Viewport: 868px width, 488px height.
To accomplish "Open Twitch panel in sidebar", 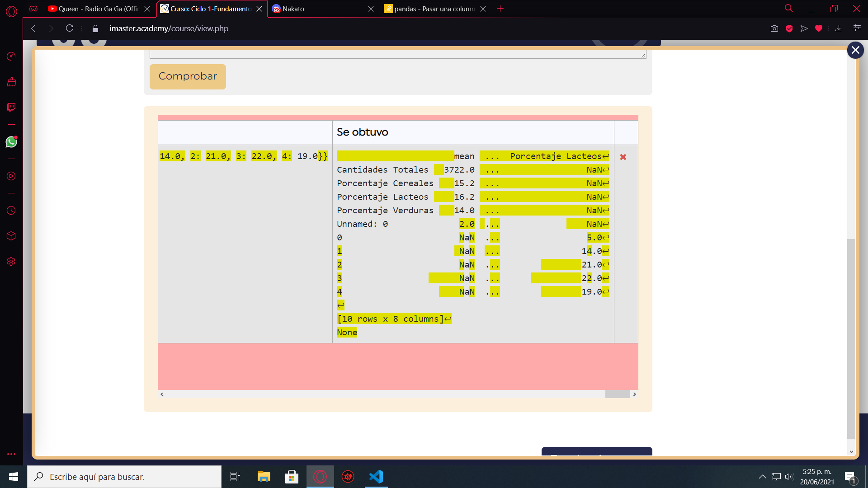I will tap(11, 107).
